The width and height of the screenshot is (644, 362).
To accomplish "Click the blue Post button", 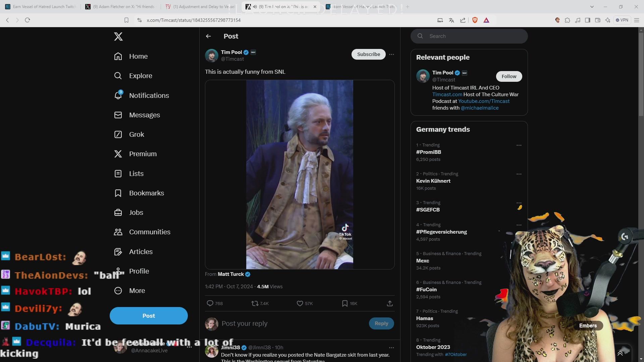I will tap(149, 316).
